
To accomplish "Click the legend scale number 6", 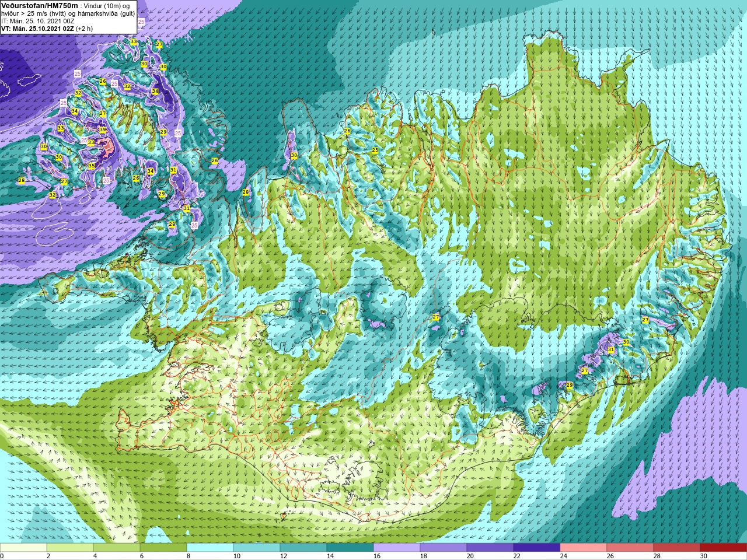I will 142,556.
